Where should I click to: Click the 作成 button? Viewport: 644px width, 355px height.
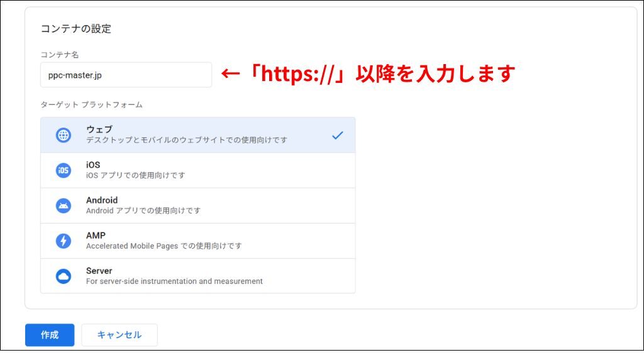tap(50, 335)
